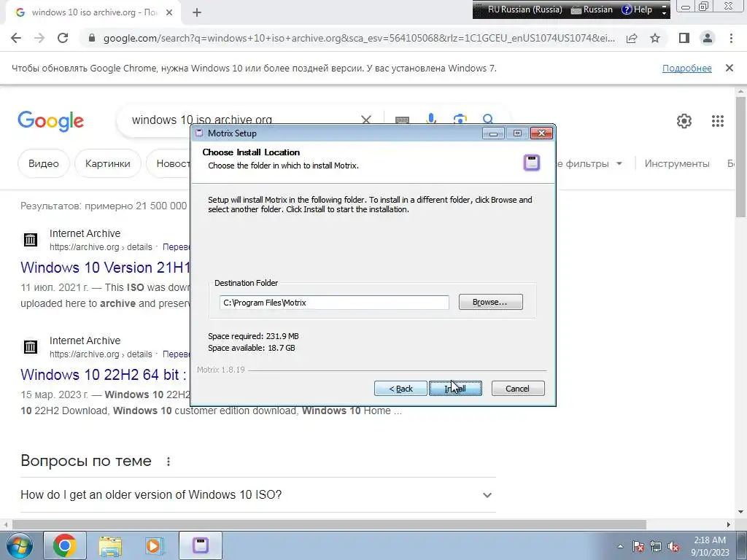Cancel the Motrix Setup dialog

[517, 389]
